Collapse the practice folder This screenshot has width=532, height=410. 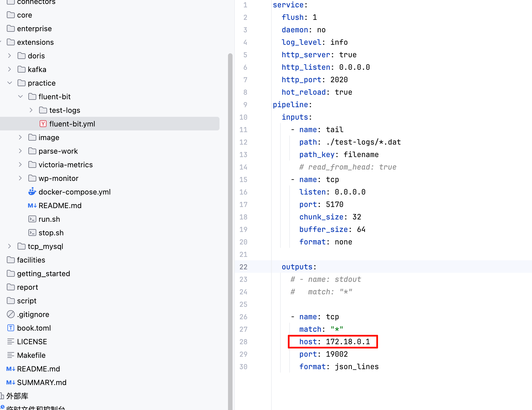(10, 83)
